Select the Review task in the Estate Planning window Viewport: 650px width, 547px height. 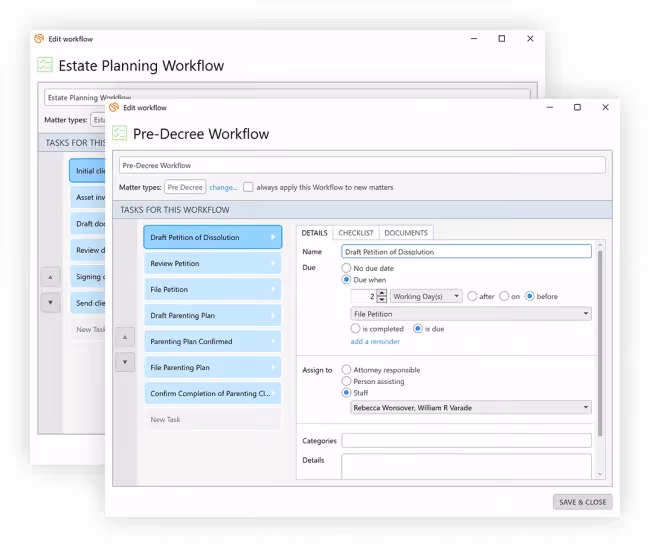click(x=87, y=250)
